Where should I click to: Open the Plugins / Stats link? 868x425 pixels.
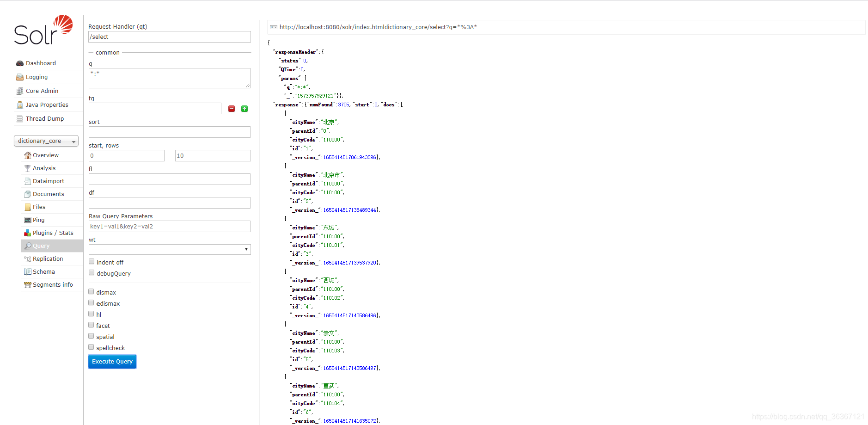pos(53,233)
